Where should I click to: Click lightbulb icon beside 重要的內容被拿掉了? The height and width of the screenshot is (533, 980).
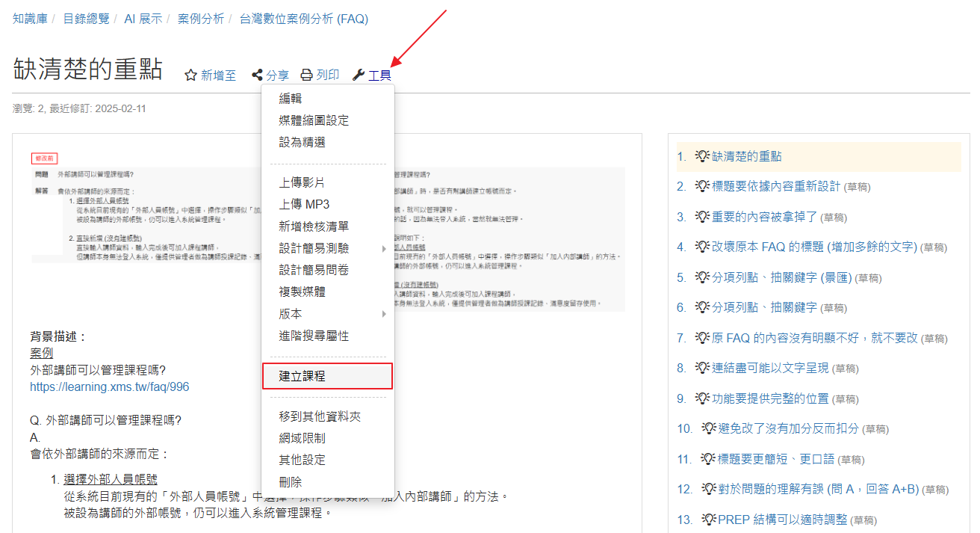(701, 217)
